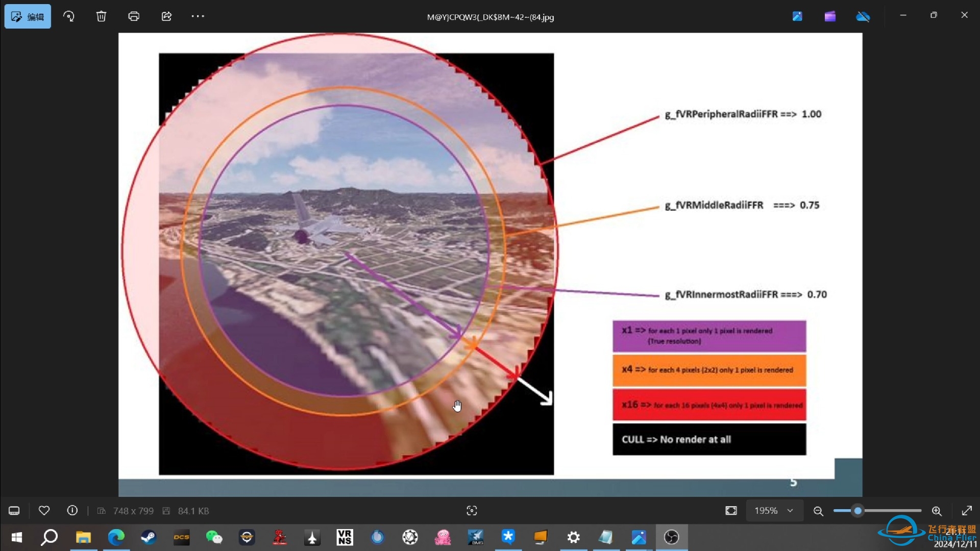
Task: Open the Share icon in the toolbar
Action: (166, 16)
